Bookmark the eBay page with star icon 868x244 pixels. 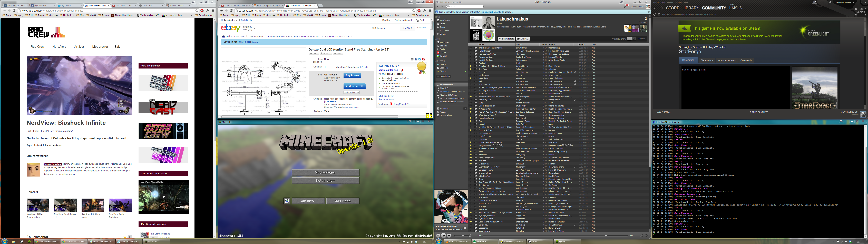pyautogui.click(x=414, y=11)
